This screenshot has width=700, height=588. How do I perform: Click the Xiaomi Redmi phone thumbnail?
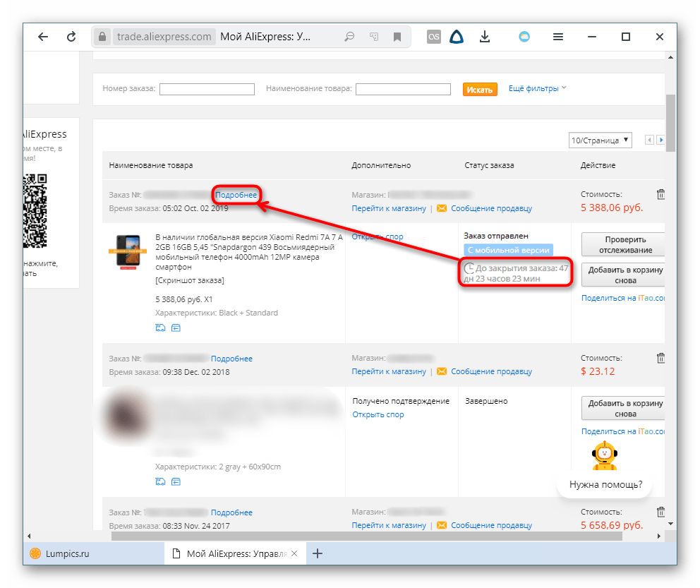click(128, 252)
